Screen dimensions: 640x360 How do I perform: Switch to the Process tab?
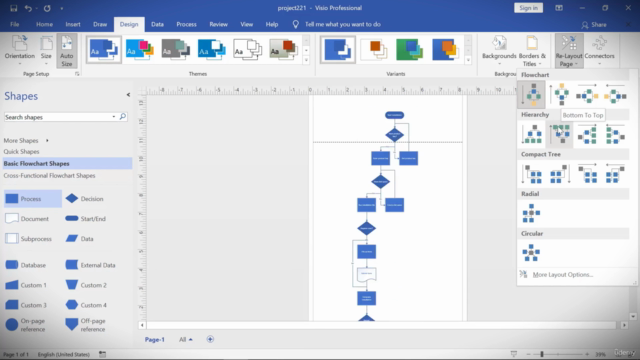pyautogui.click(x=187, y=24)
